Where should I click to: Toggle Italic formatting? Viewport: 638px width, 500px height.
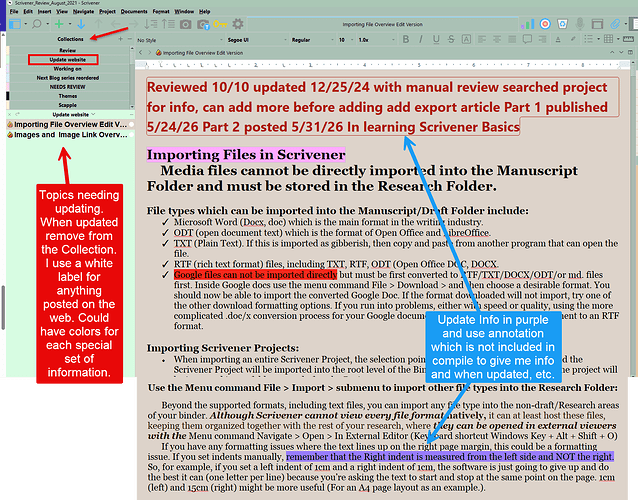[421, 39]
